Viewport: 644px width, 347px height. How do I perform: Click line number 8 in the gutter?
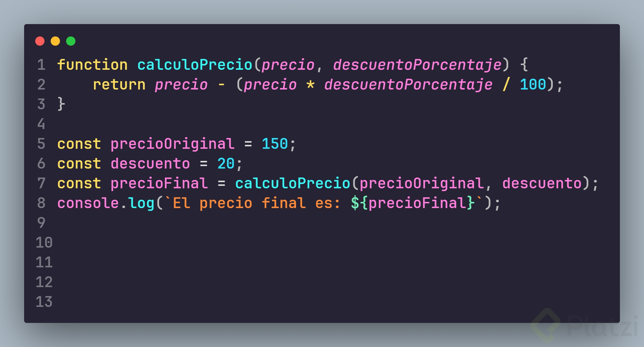click(41, 203)
